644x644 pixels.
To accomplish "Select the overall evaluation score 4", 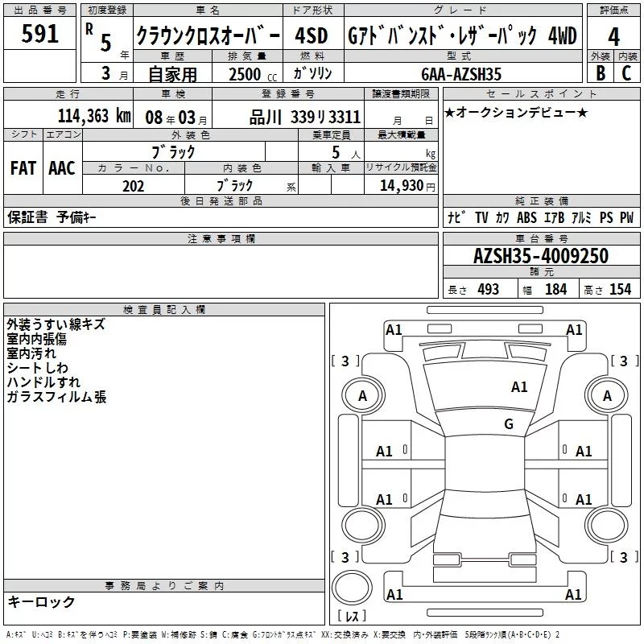I will (x=614, y=37).
